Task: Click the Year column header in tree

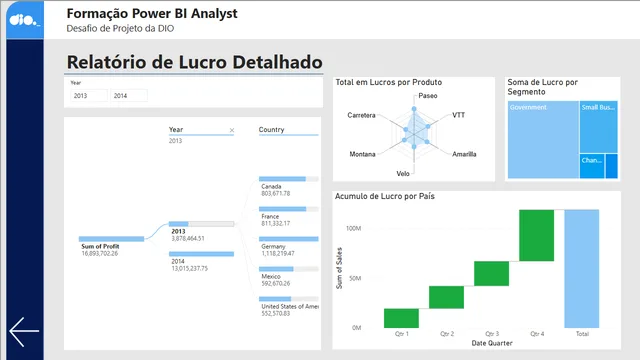Action: (176, 129)
